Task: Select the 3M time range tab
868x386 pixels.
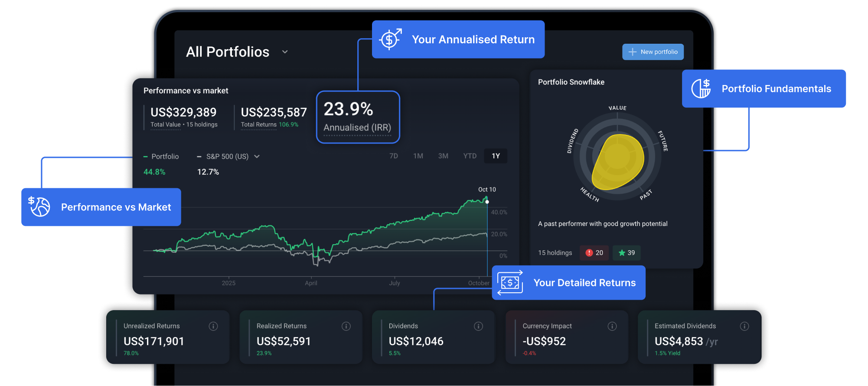Action: click(443, 156)
